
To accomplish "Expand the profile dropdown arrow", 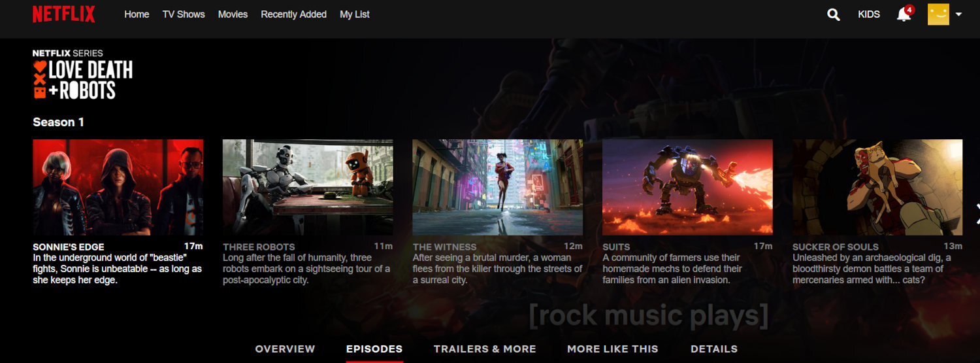I will point(958,14).
